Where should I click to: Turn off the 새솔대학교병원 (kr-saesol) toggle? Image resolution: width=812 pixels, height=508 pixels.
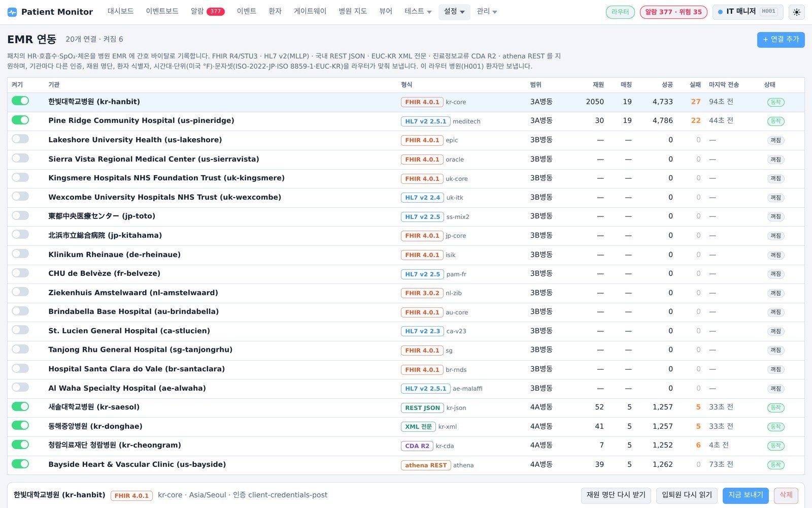pyautogui.click(x=20, y=406)
